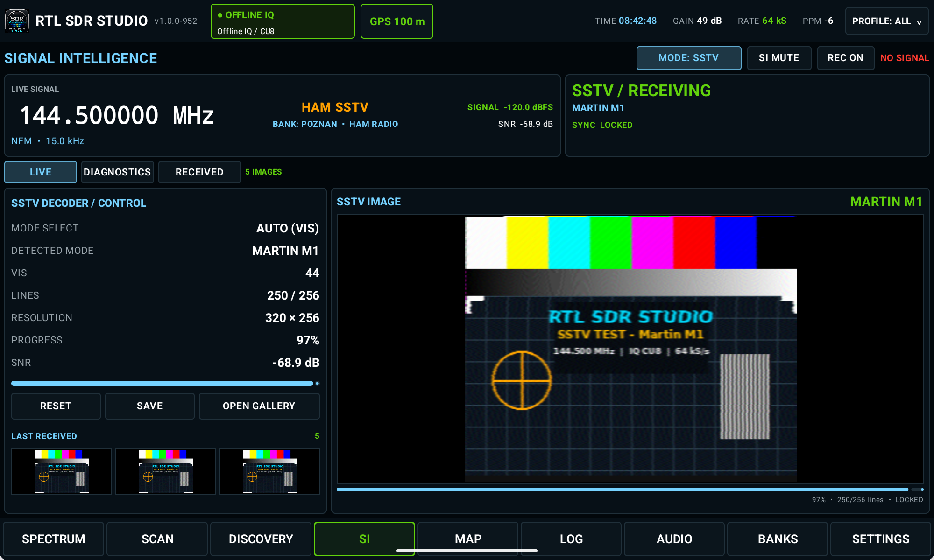The width and height of the screenshot is (934, 560).
Task: Open the LOG tab in bottom navigation
Action: point(571,539)
